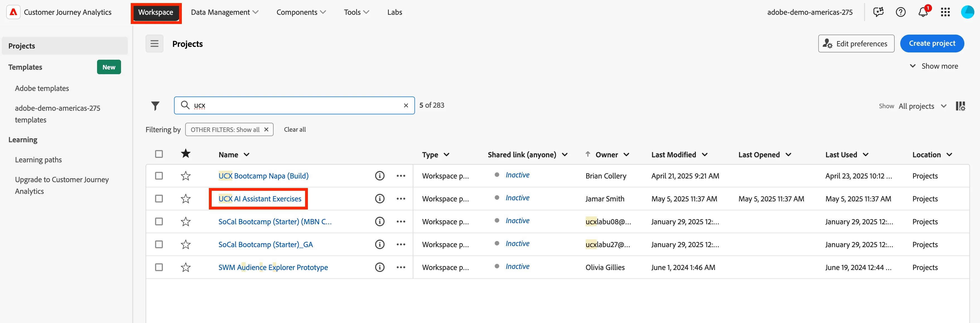
Task: Open the feedback chat icon
Action: click(878, 12)
